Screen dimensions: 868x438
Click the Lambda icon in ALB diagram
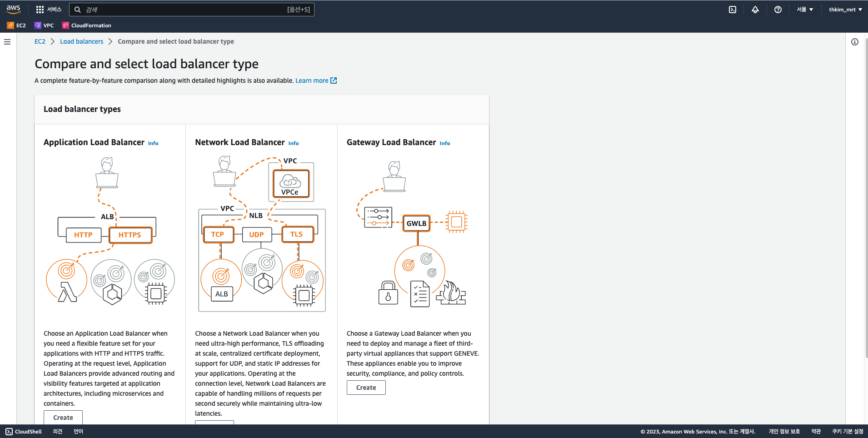[x=67, y=292]
